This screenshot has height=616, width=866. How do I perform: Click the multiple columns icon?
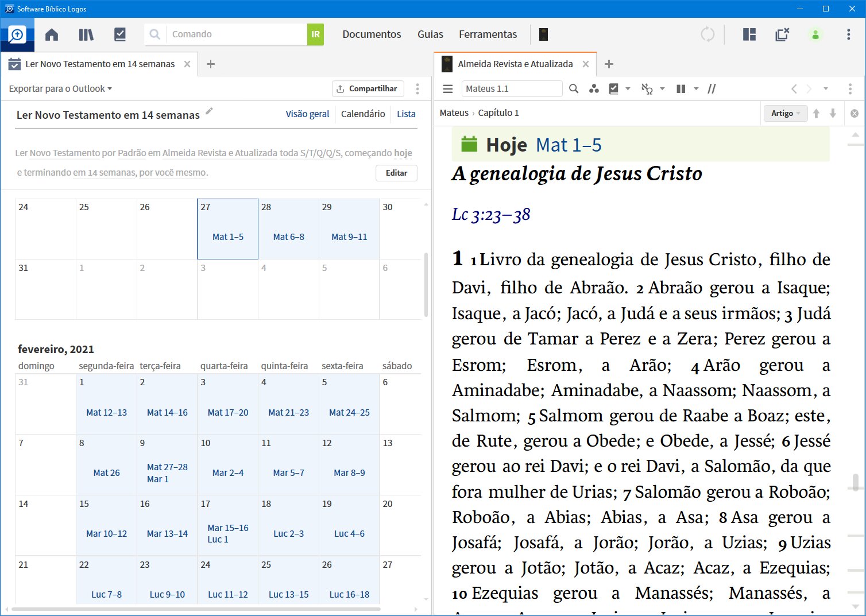(681, 89)
